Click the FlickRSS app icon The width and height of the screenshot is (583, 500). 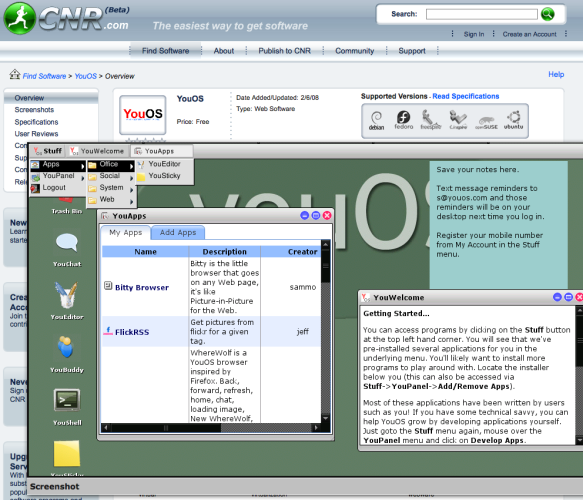pos(108,331)
